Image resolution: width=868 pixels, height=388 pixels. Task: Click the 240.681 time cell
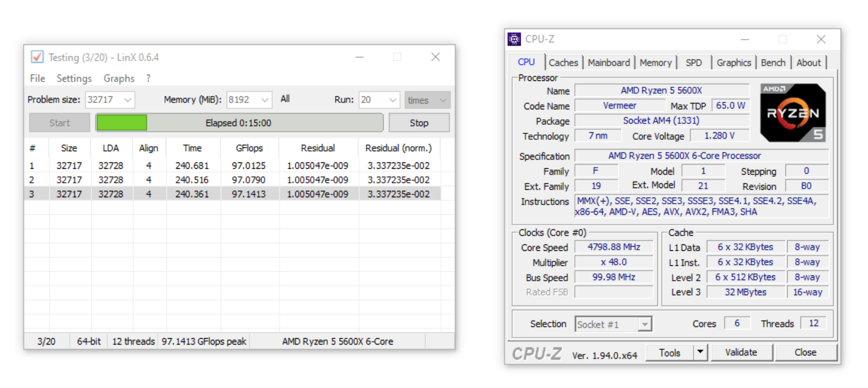point(192,166)
